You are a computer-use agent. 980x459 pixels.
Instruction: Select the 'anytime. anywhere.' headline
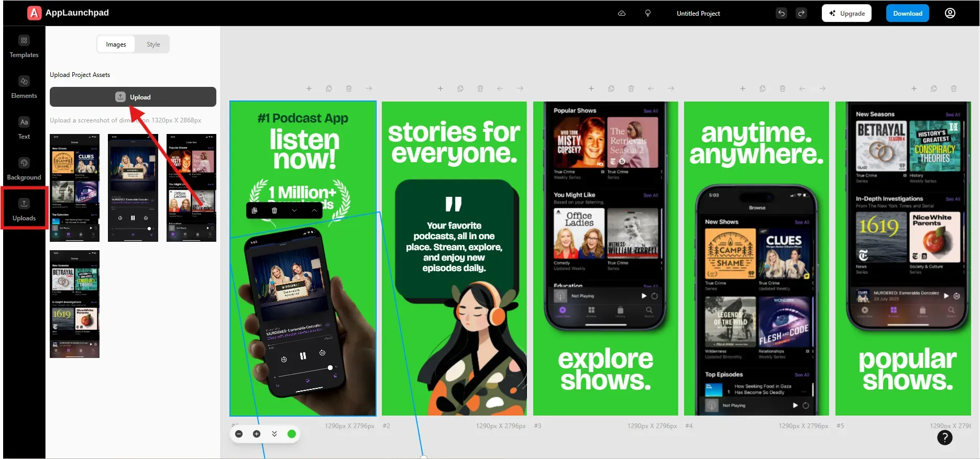pyautogui.click(x=756, y=143)
